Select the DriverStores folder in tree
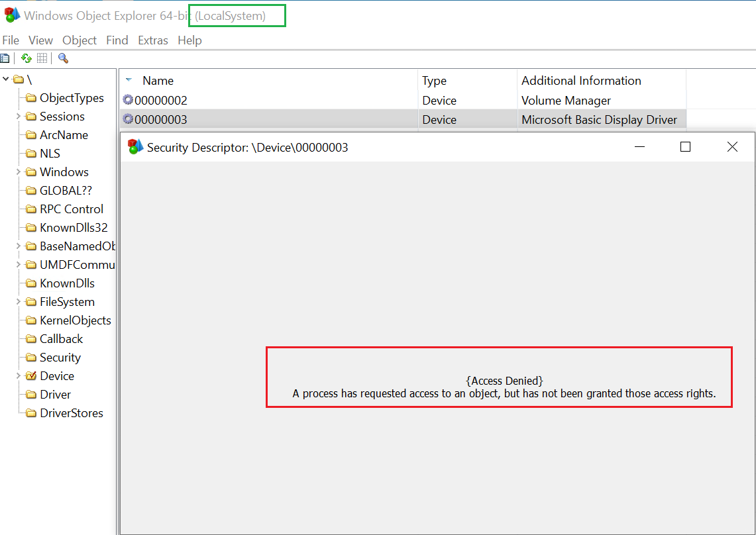Image resolution: width=756 pixels, height=535 pixels. coord(71,413)
